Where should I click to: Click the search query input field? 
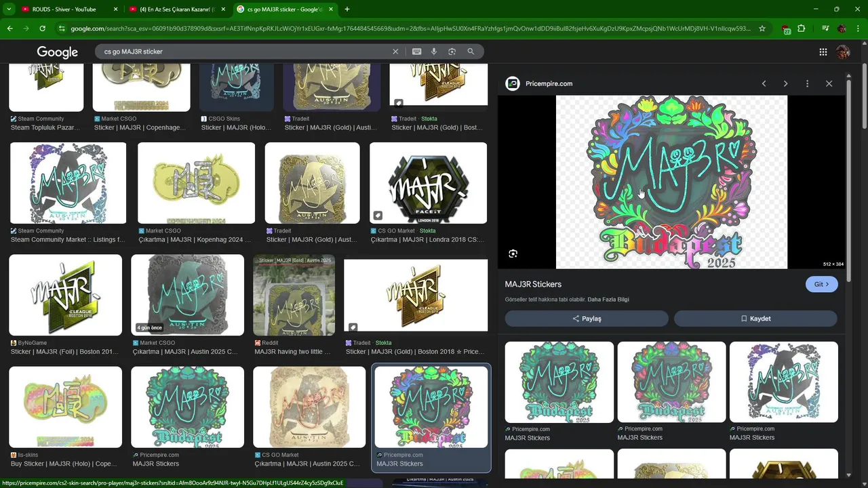pyautogui.click(x=244, y=52)
